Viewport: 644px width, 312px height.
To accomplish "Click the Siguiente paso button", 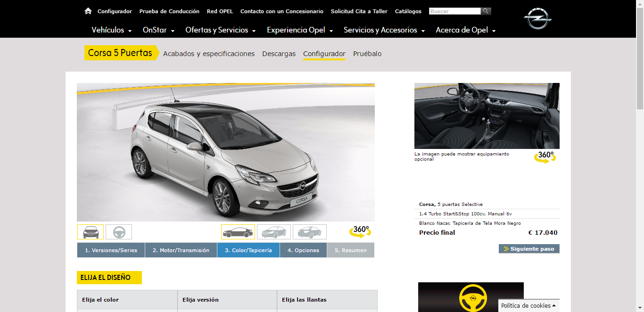I will 529,248.
